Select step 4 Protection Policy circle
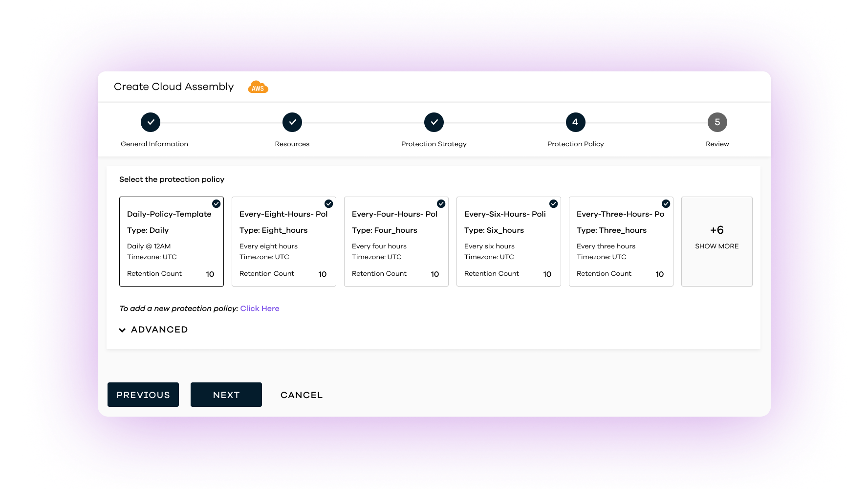The image size is (868, 489). [x=576, y=122]
